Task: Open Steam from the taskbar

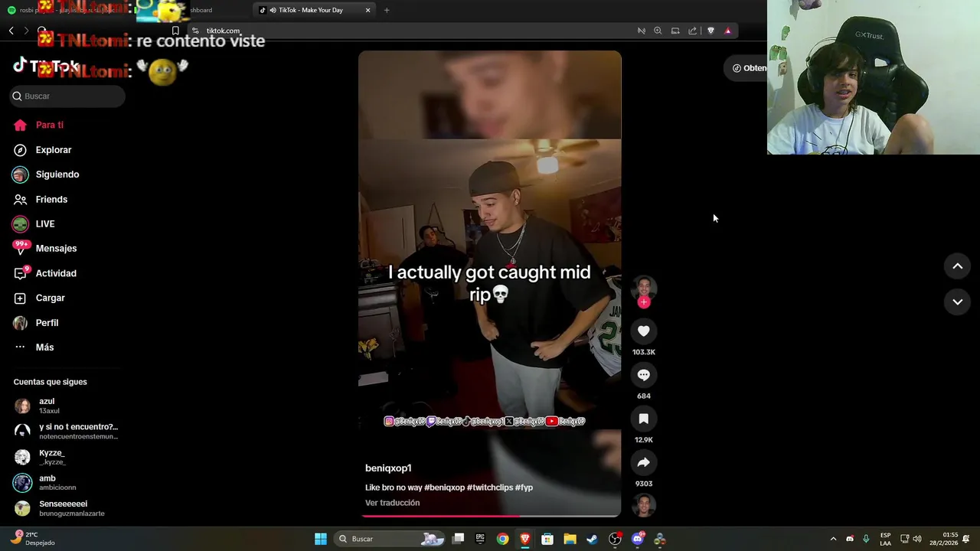Action: (592, 539)
